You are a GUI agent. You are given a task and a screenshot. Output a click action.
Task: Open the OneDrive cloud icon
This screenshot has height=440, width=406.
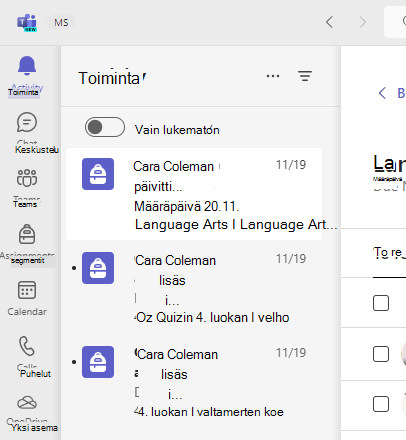[27, 403]
